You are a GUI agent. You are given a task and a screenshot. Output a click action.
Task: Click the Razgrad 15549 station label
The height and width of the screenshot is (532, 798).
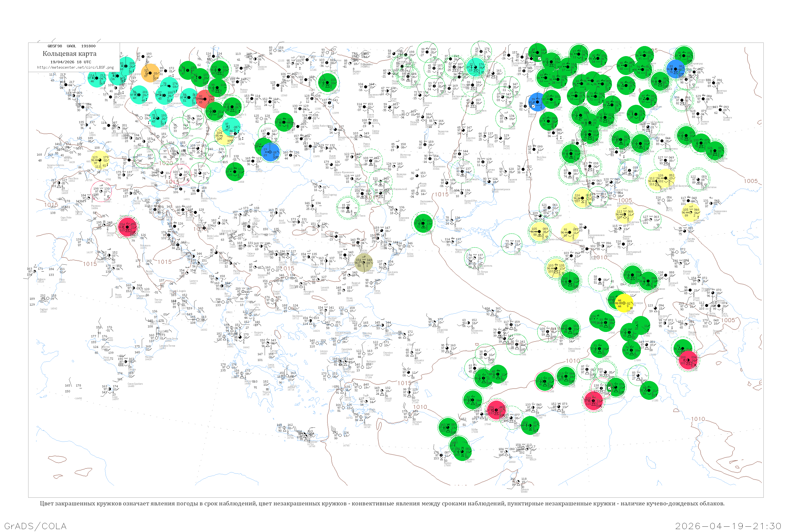(356, 284)
